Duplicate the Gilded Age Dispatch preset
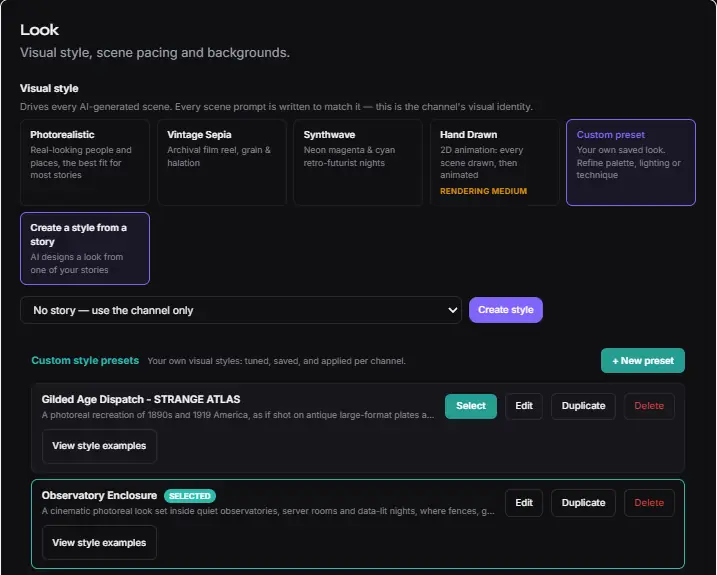This screenshot has height=575, width=717. pyautogui.click(x=583, y=406)
